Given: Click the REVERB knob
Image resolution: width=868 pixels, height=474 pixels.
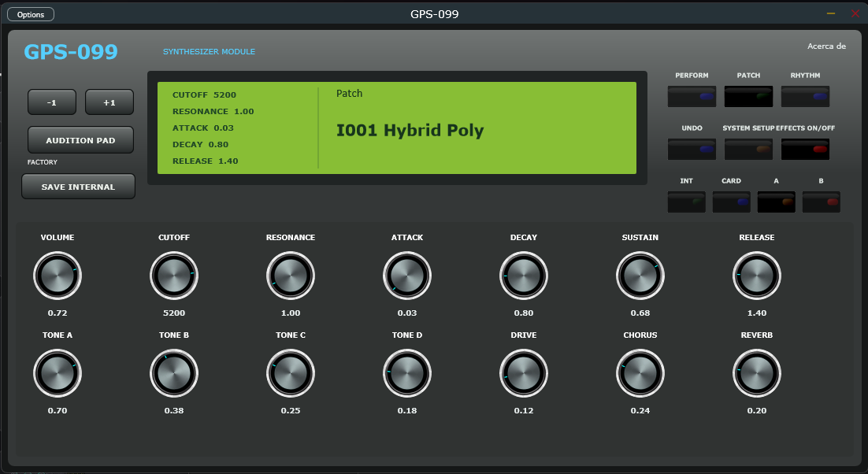Looking at the screenshot, I should tap(757, 373).
